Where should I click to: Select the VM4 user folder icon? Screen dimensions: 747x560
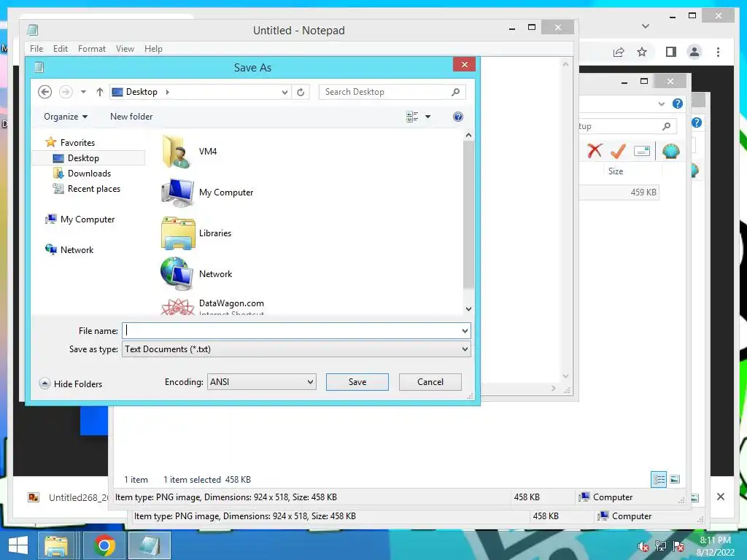tap(177, 152)
